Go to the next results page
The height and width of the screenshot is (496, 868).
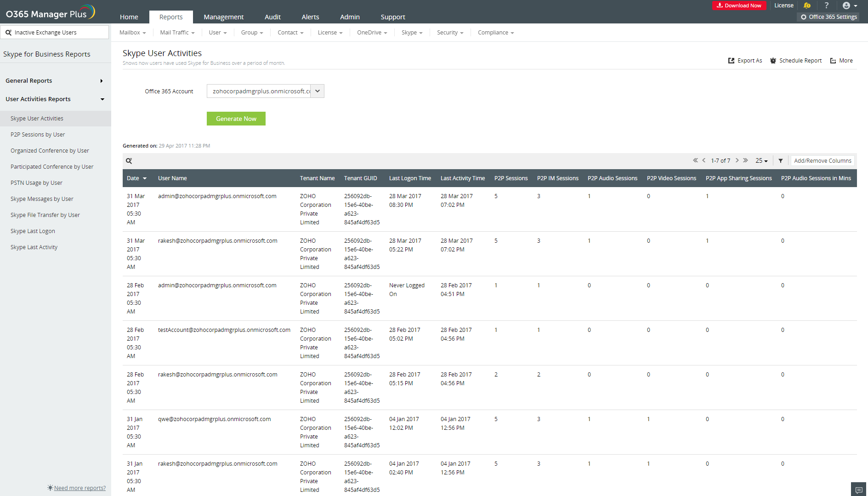click(x=737, y=160)
